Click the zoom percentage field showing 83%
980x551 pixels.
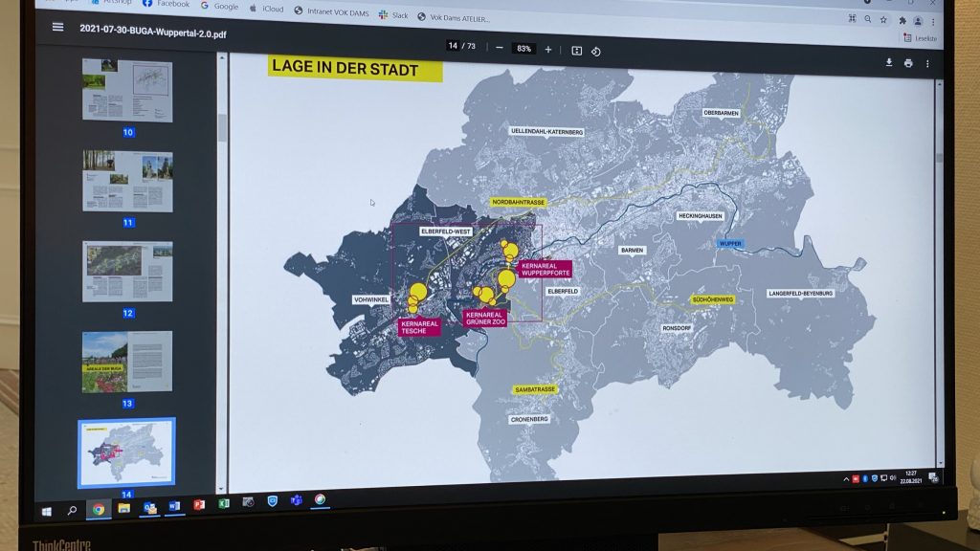point(523,49)
